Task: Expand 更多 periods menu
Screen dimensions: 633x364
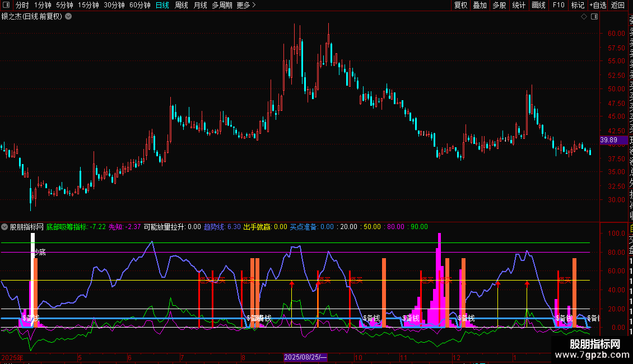Action: (246, 6)
